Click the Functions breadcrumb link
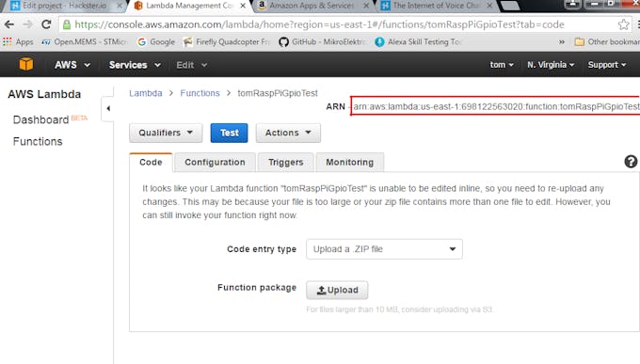 [x=200, y=93]
